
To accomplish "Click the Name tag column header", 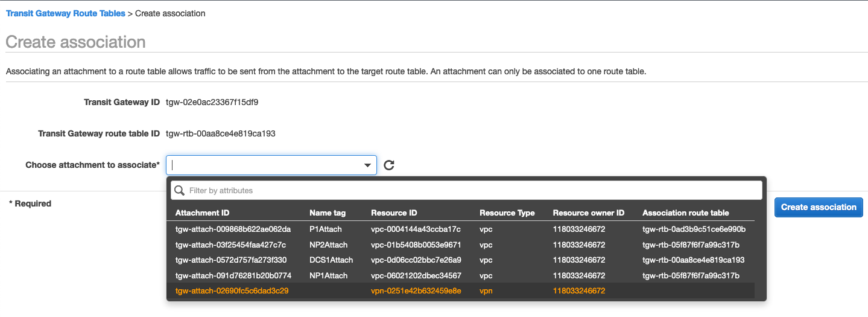I will [x=328, y=213].
